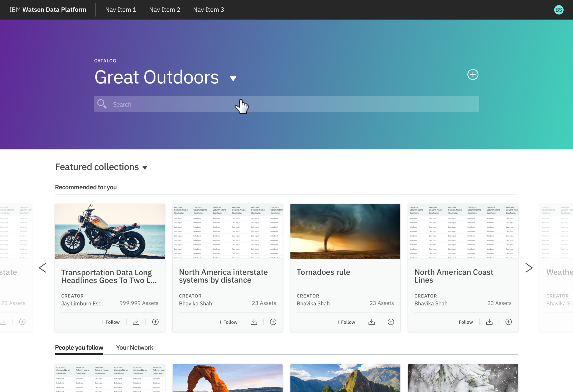The height and width of the screenshot is (392, 573).
Task: Click 999,999 Assets count
Action: coord(139,303)
